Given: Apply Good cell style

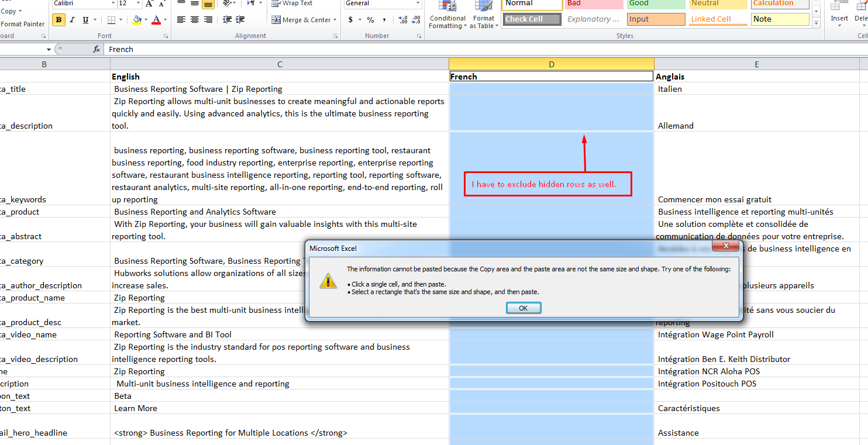Looking at the screenshot, I should [x=656, y=4].
